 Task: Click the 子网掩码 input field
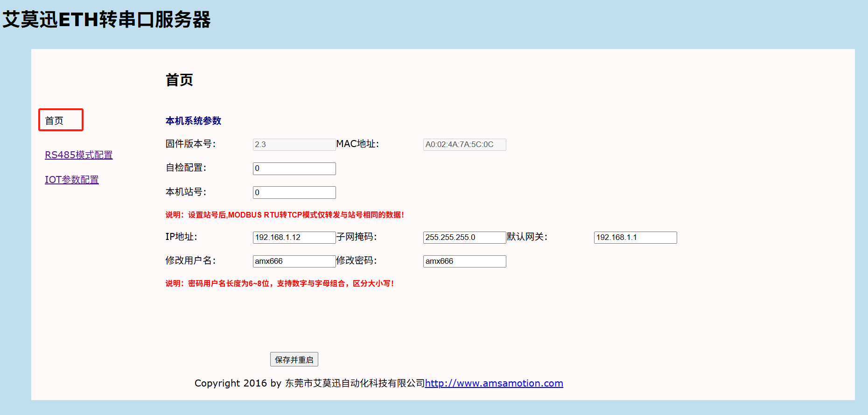(464, 238)
